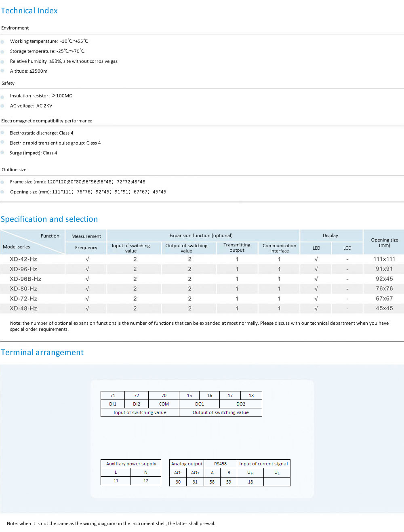Select the Transmitting output column header

(x=237, y=248)
